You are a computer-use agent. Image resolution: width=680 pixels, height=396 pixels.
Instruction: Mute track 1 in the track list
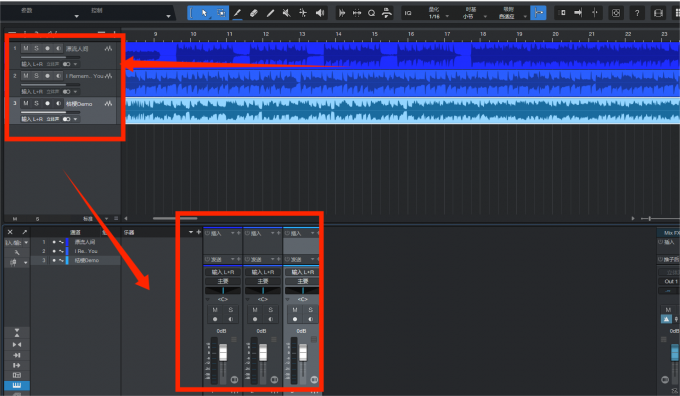(26, 48)
